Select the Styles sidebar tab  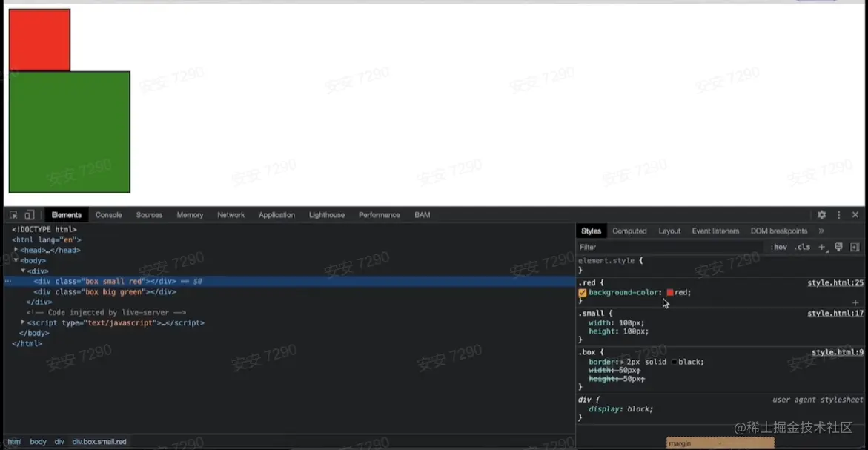click(591, 231)
